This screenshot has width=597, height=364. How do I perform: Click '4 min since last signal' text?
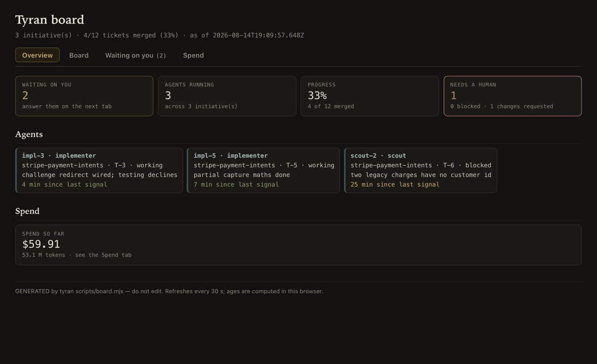click(64, 185)
